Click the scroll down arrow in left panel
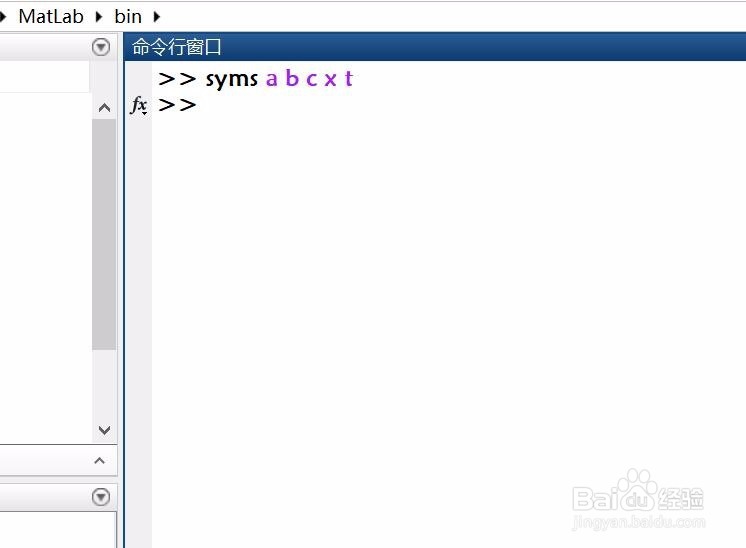 tap(104, 430)
